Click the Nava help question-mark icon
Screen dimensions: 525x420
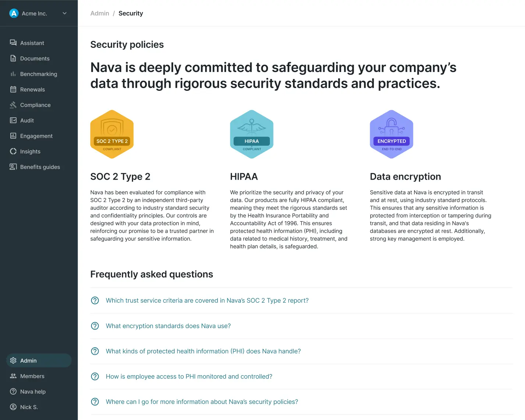13,391
